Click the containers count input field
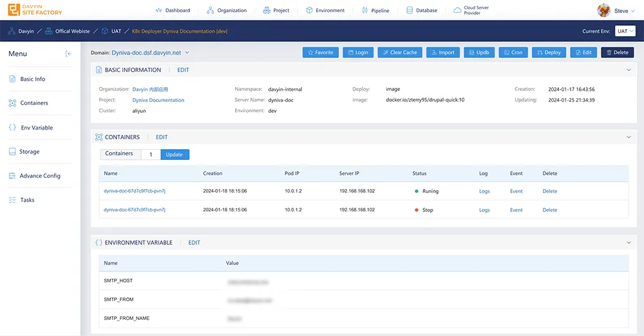Screen dimensions: 644x336 click(x=151, y=155)
